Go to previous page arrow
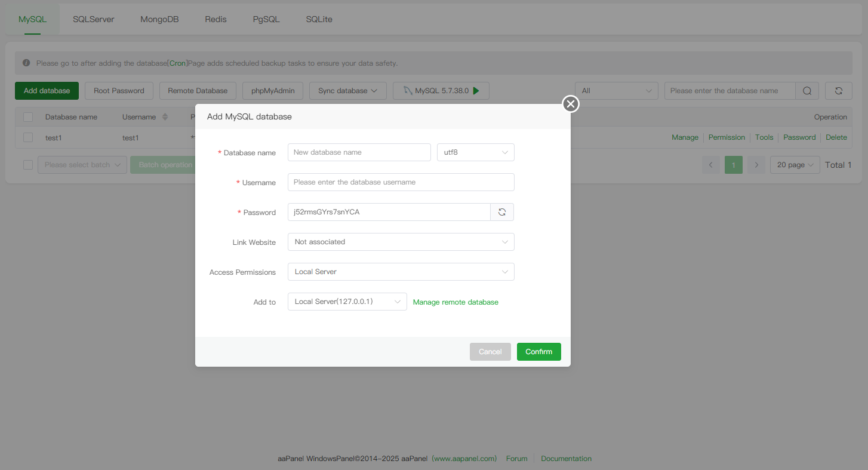The image size is (868, 470). (x=710, y=165)
